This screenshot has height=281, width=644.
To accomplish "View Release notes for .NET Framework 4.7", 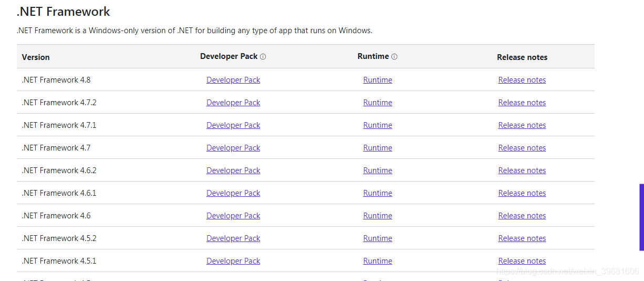I will click(x=522, y=148).
